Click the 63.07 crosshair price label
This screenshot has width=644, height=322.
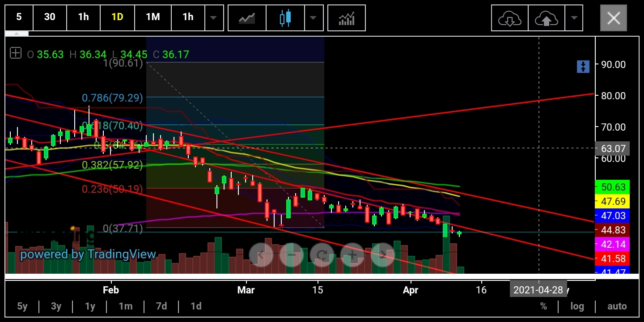tap(612, 148)
